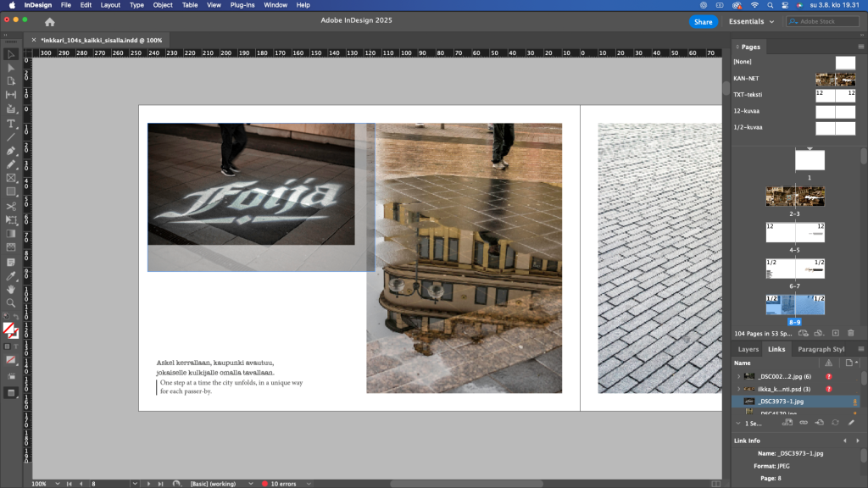This screenshot has width=868, height=488.
Task: Click the Home icon
Action: (x=50, y=22)
